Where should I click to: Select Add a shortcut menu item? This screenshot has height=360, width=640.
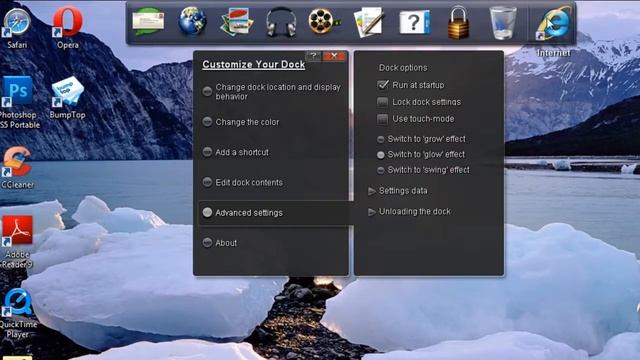click(x=236, y=152)
